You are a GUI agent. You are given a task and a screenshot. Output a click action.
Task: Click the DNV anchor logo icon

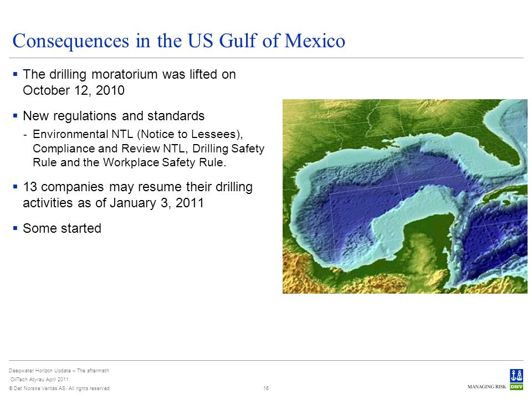[x=516, y=380]
